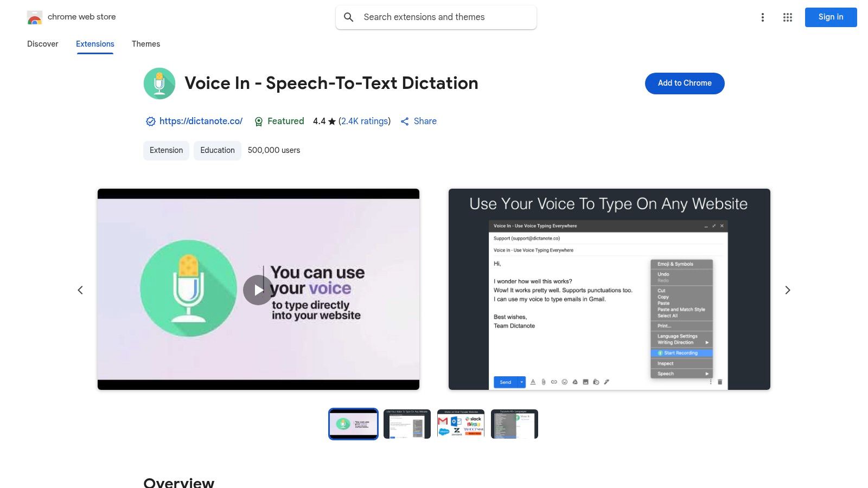The width and height of the screenshot is (868, 488).
Task: Select the first video thumbnail
Action: [353, 424]
